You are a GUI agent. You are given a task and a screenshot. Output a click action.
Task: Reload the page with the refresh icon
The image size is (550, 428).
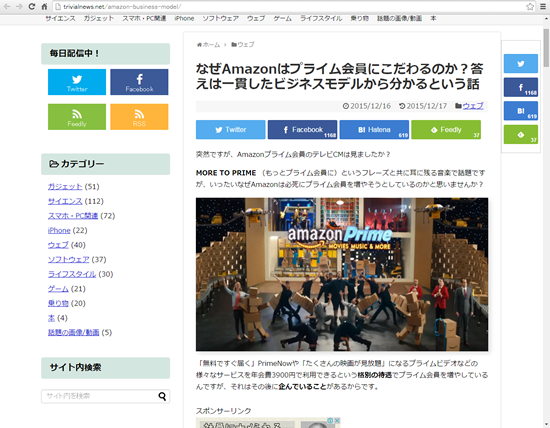[x=32, y=6]
